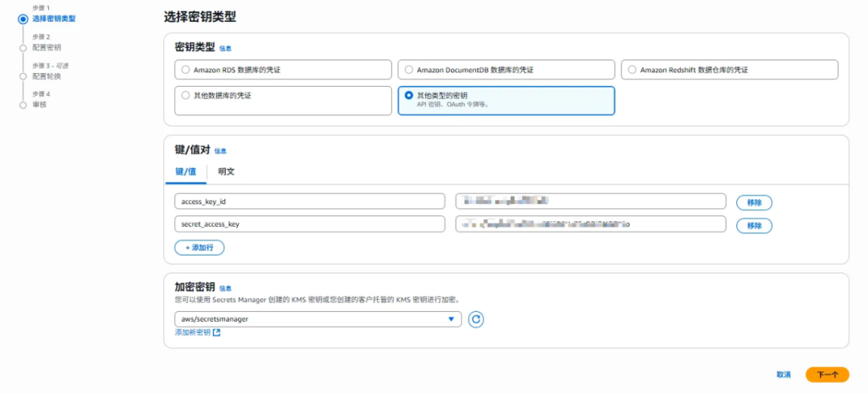Click value field for access_key_id

591,201
